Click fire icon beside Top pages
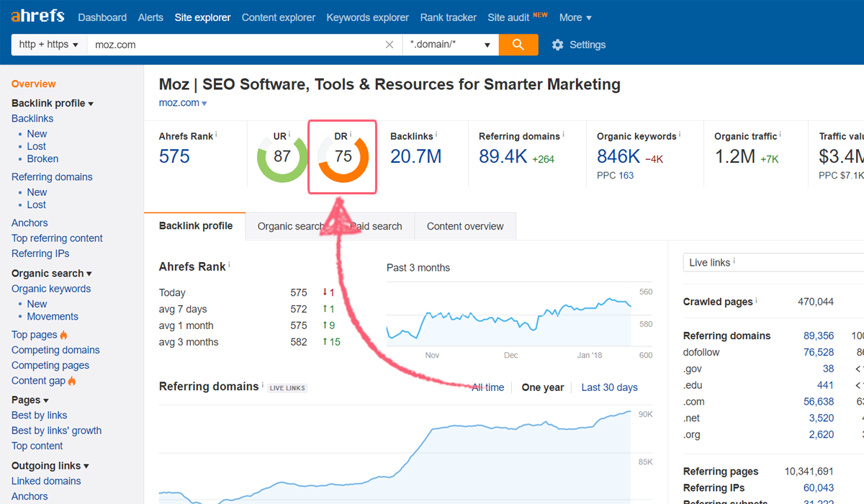Viewport: 864px width, 504px height. coord(63,335)
